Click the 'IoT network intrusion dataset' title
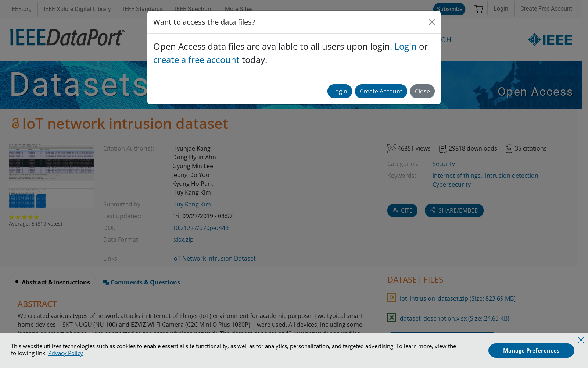The height and width of the screenshot is (368, 588). [x=125, y=124]
